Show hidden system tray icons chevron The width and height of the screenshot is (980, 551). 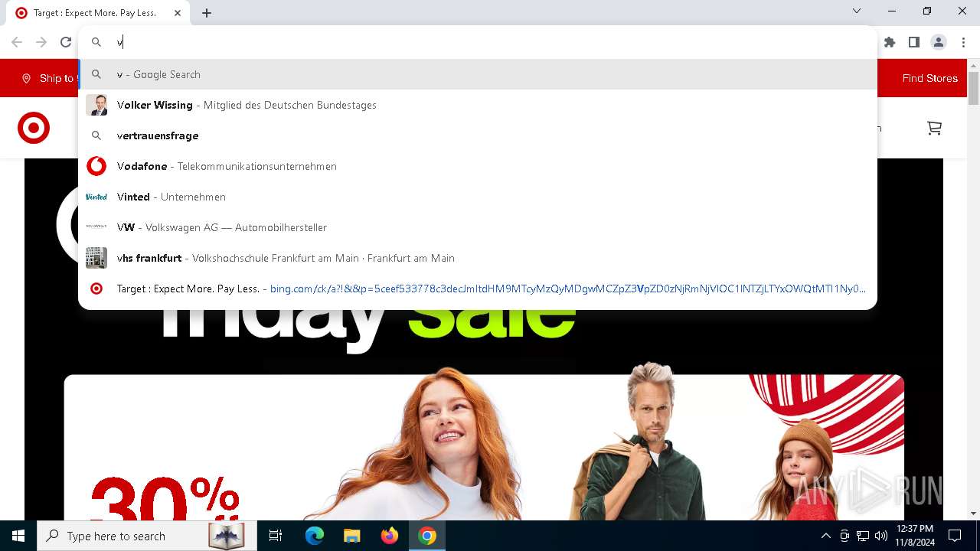tap(825, 536)
